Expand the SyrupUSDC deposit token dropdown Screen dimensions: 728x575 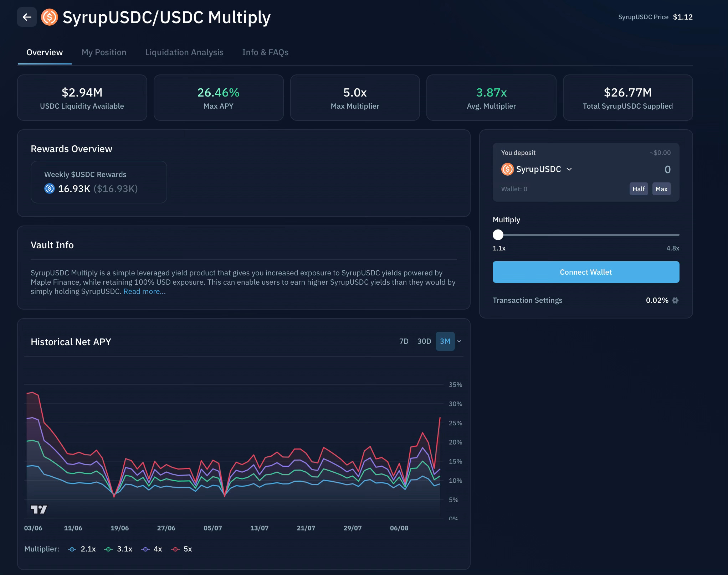[569, 169]
